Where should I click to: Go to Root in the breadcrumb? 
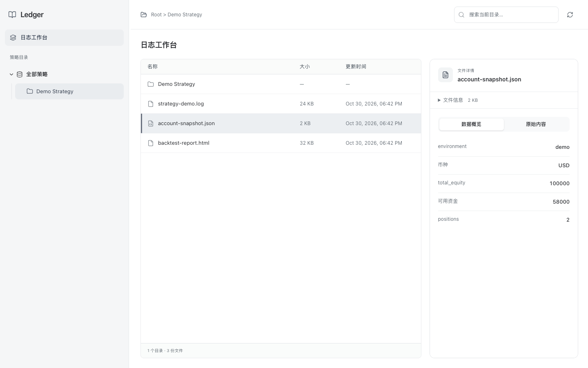(156, 15)
